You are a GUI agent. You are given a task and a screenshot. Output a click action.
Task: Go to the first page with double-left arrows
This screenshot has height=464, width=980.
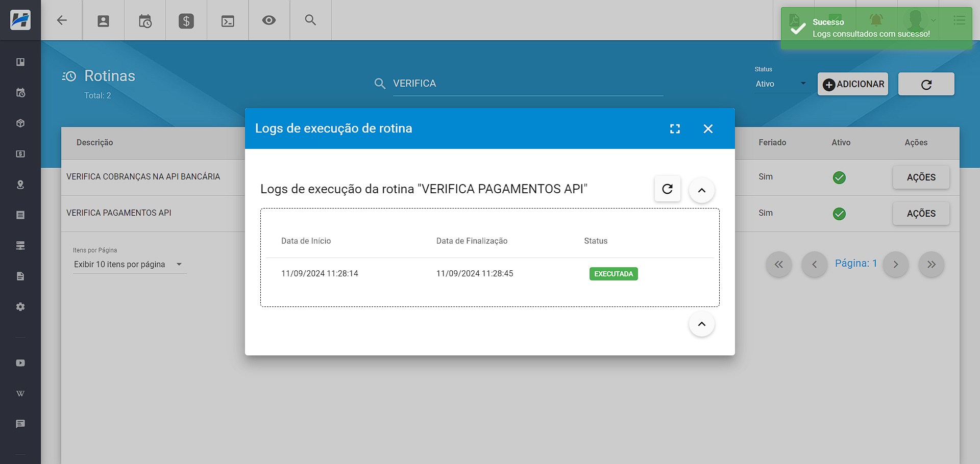click(779, 264)
